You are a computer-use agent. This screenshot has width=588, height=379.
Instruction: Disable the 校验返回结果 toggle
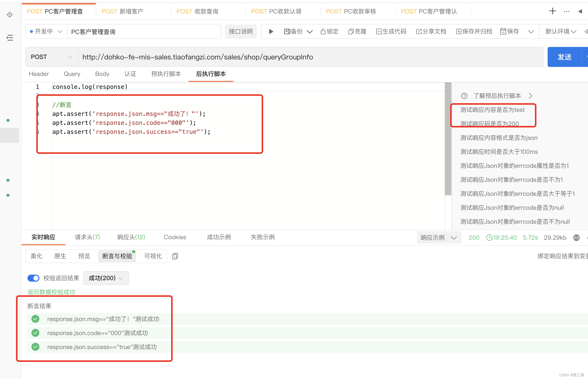pyautogui.click(x=33, y=278)
